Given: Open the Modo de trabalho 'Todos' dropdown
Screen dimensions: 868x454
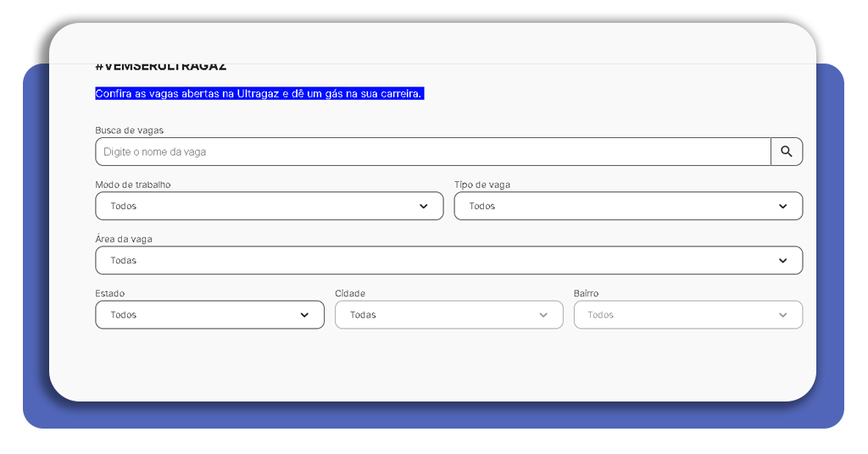Looking at the screenshot, I should [254, 206].
